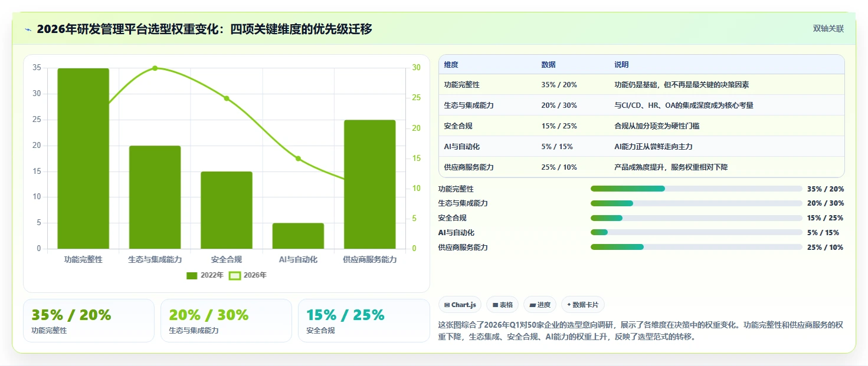The image size is (868, 366).
Task: Open the 20% / 30% 生态与集成能力 data card
Action: 226,321
